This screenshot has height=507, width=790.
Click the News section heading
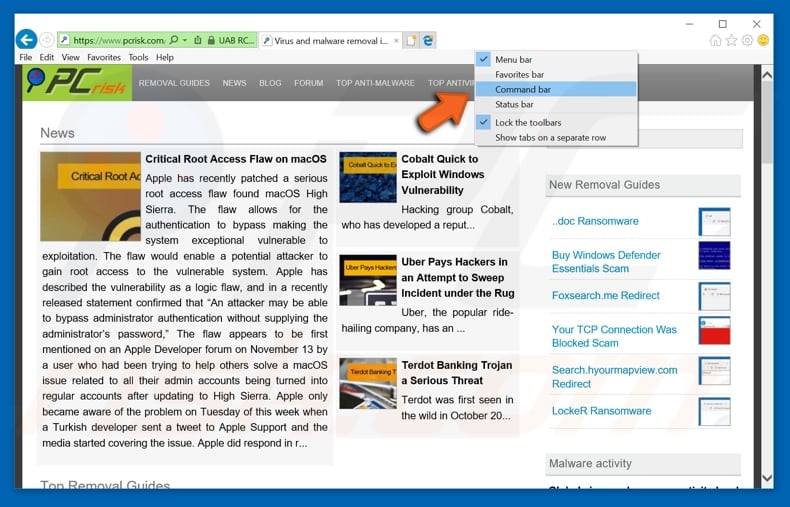click(x=57, y=133)
